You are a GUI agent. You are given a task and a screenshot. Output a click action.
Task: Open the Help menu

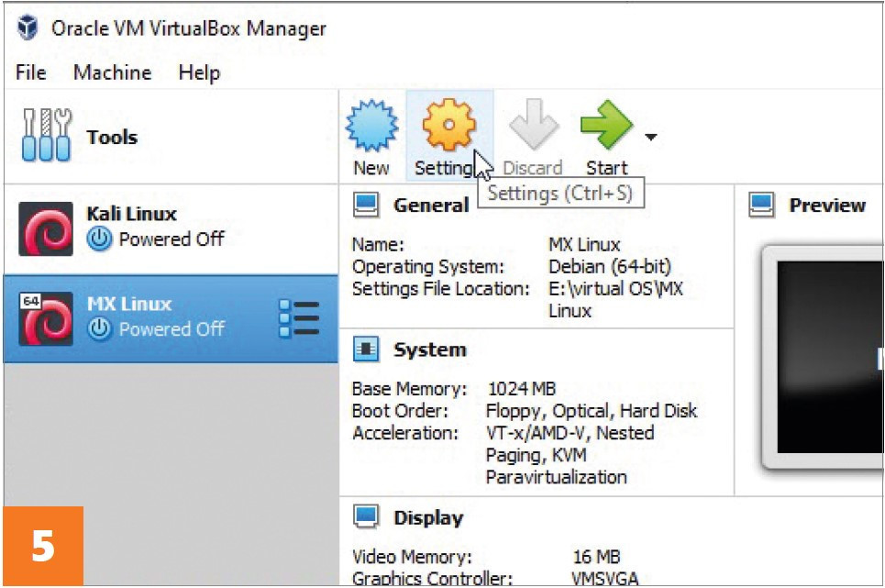point(199,72)
